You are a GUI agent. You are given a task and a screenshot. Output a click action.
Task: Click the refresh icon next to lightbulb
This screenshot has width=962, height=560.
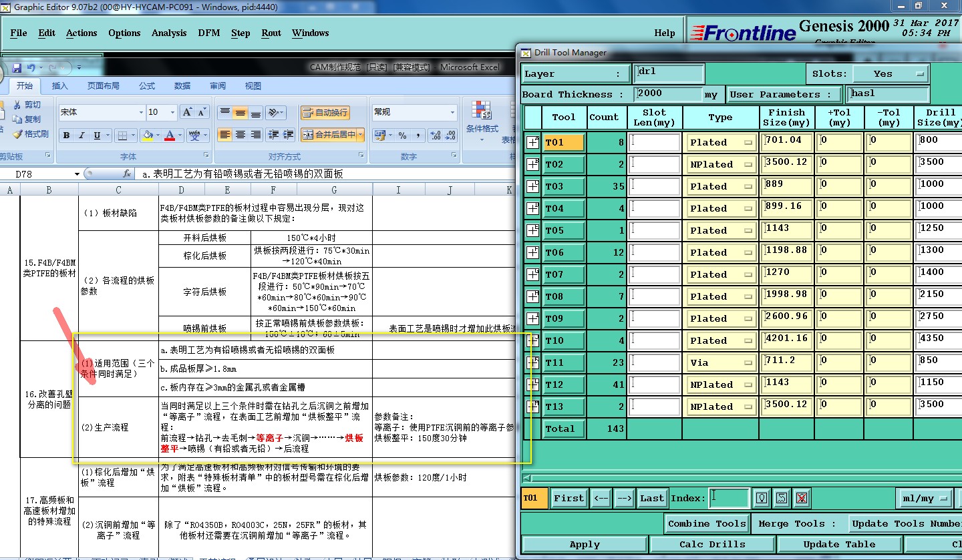coord(782,498)
